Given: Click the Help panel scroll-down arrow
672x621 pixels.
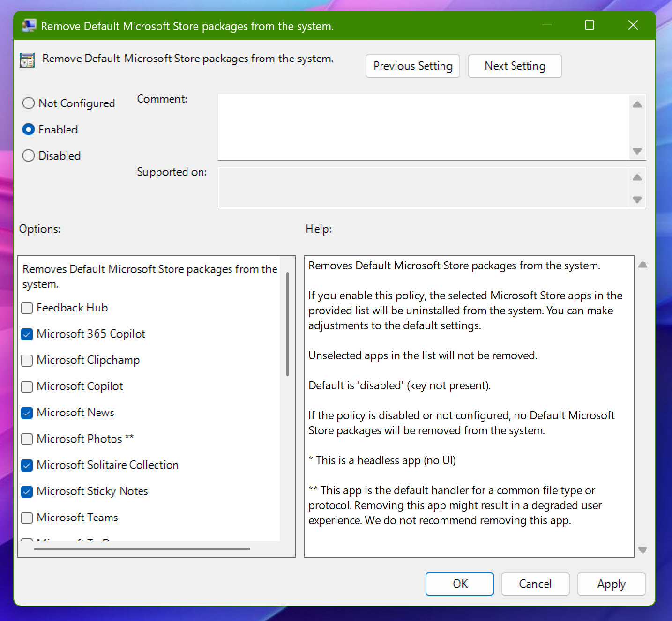Looking at the screenshot, I should point(642,551).
